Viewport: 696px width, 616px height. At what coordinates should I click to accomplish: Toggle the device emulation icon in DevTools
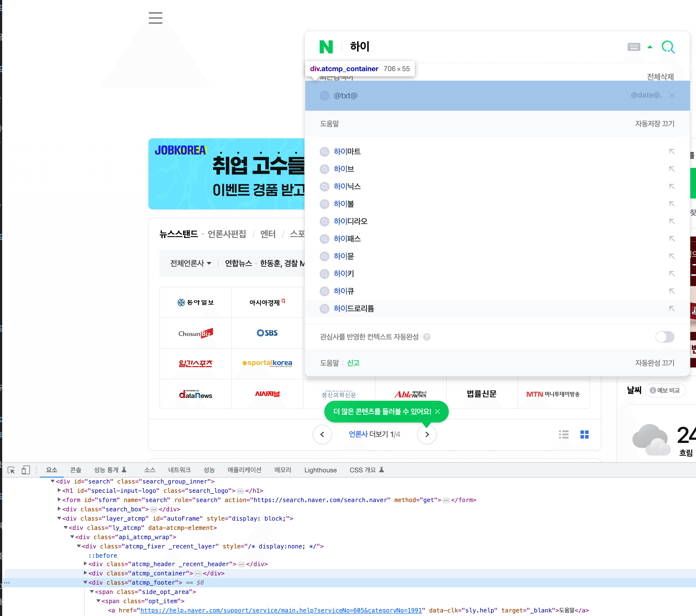(26, 470)
